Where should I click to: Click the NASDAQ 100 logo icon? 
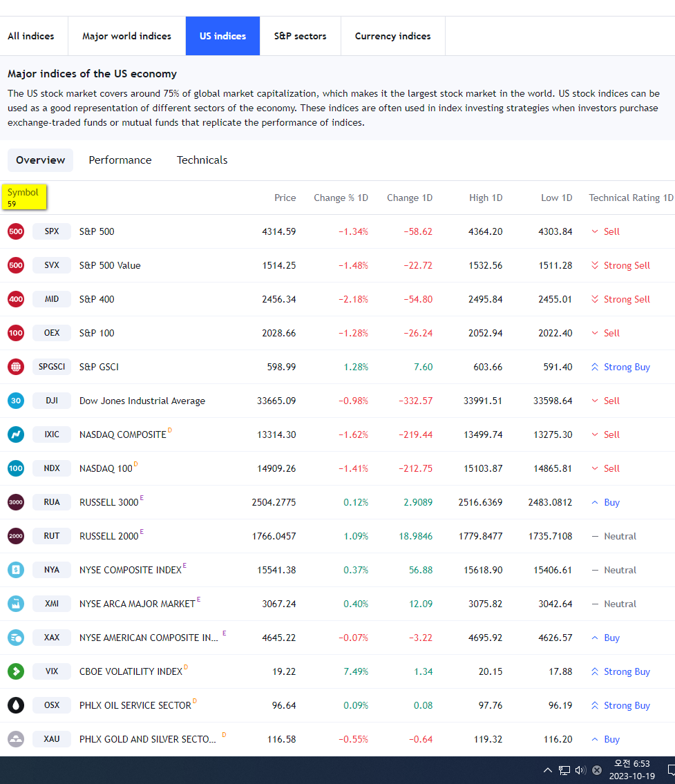point(16,468)
